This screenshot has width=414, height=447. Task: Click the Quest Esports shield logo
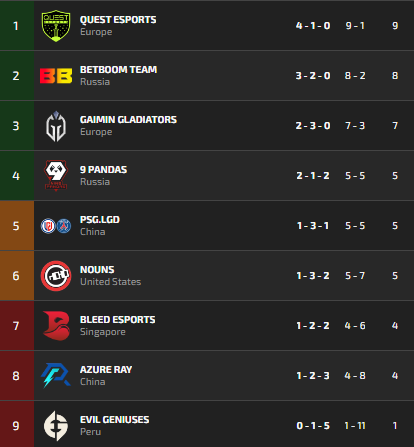click(56, 26)
